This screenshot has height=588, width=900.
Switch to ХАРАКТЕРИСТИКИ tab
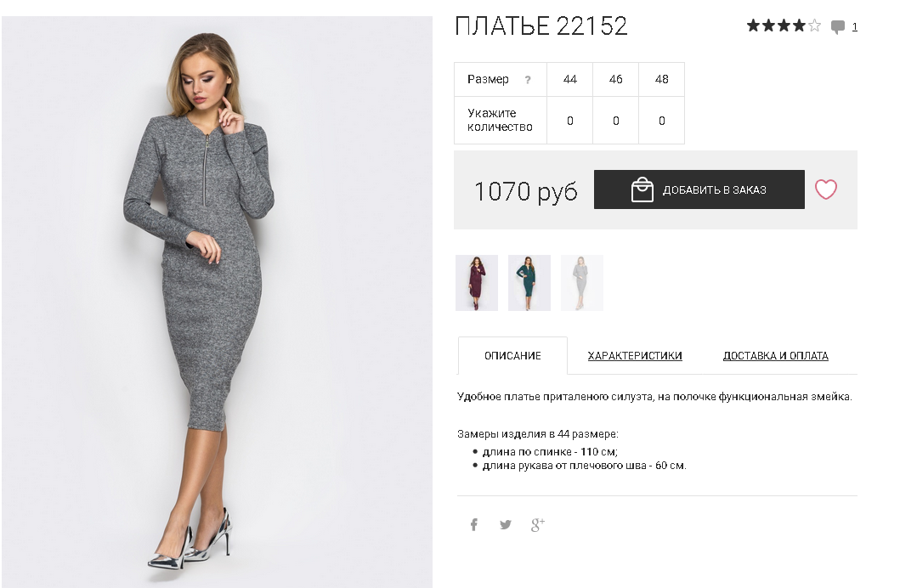pyautogui.click(x=635, y=356)
